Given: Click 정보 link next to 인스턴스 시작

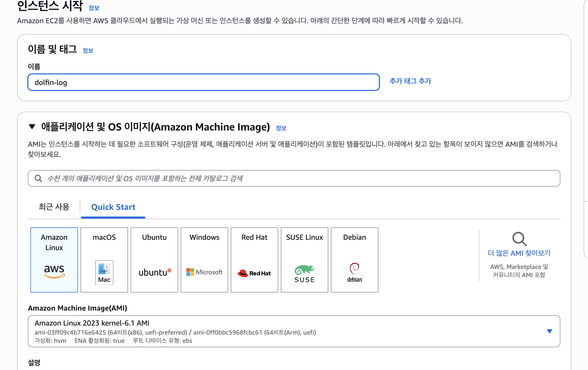Looking at the screenshot, I should [x=94, y=8].
